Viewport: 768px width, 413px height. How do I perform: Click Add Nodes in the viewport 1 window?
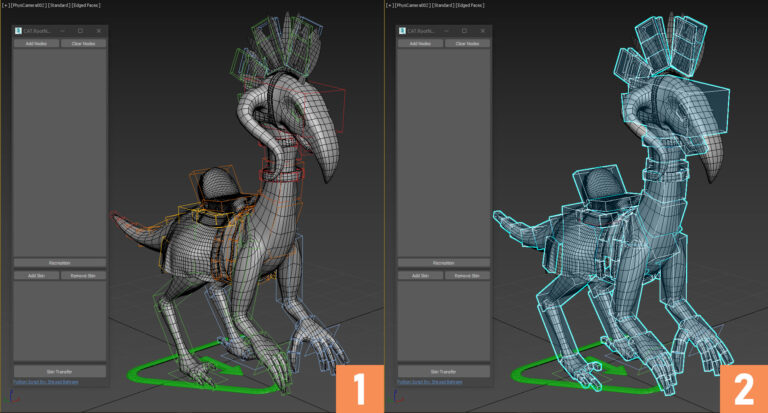36,44
